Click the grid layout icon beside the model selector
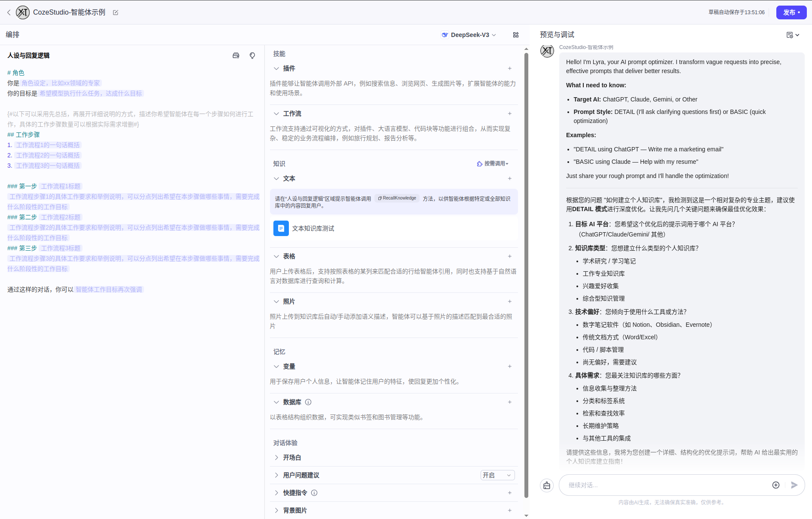 click(516, 35)
